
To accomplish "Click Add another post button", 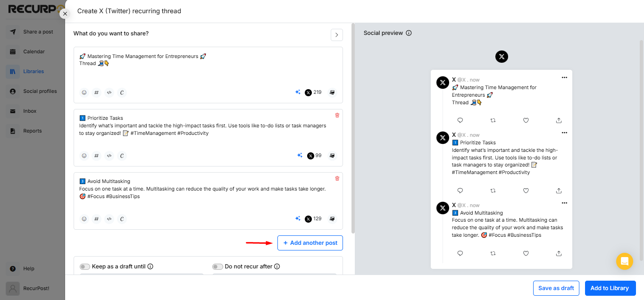I will [x=310, y=243].
